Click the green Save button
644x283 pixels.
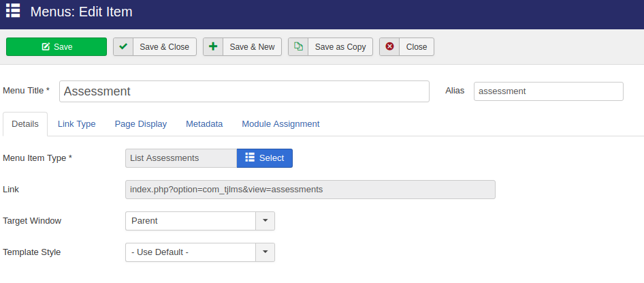click(x=57, y=47)
